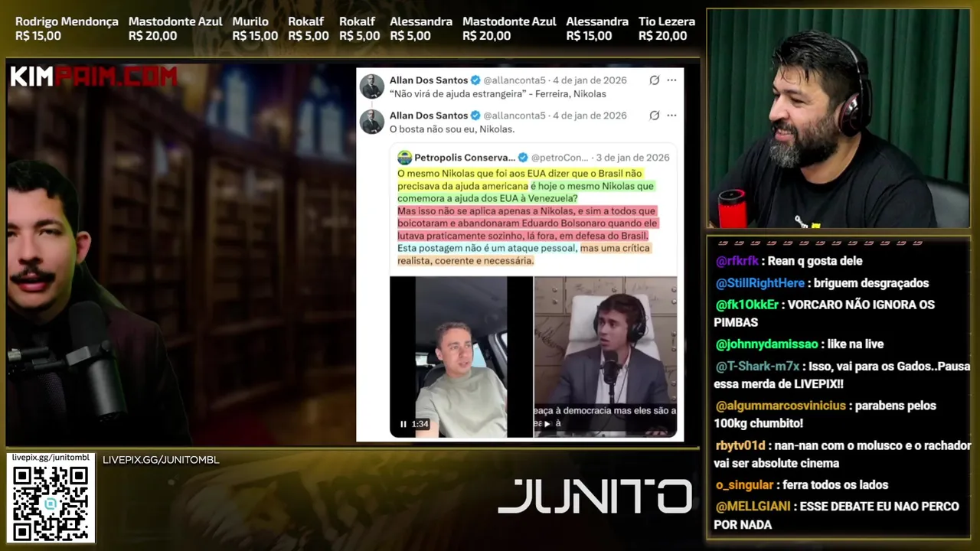Click chat username @MELLGIANI

(x=753, y=507)
